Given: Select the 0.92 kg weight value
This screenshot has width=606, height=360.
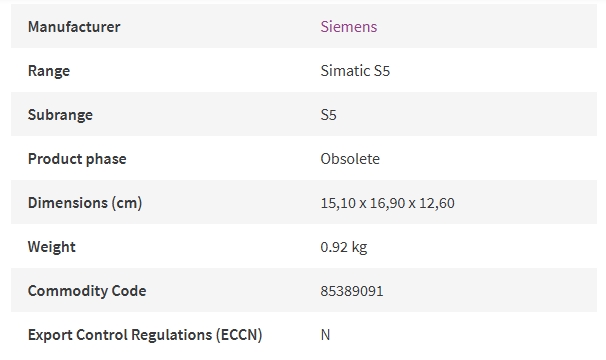Looking at the screenshot, I should (344, 247).
